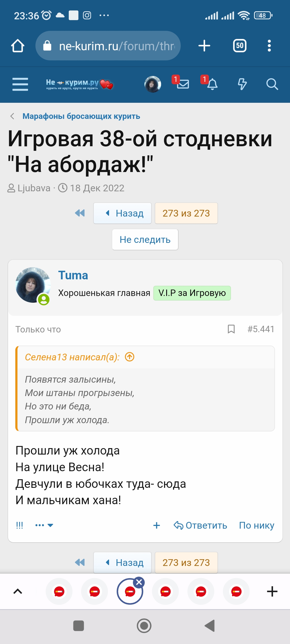
Task: Open browser tabs switcher showing 50
Action: pyautogui.click(x=240, y=46)
